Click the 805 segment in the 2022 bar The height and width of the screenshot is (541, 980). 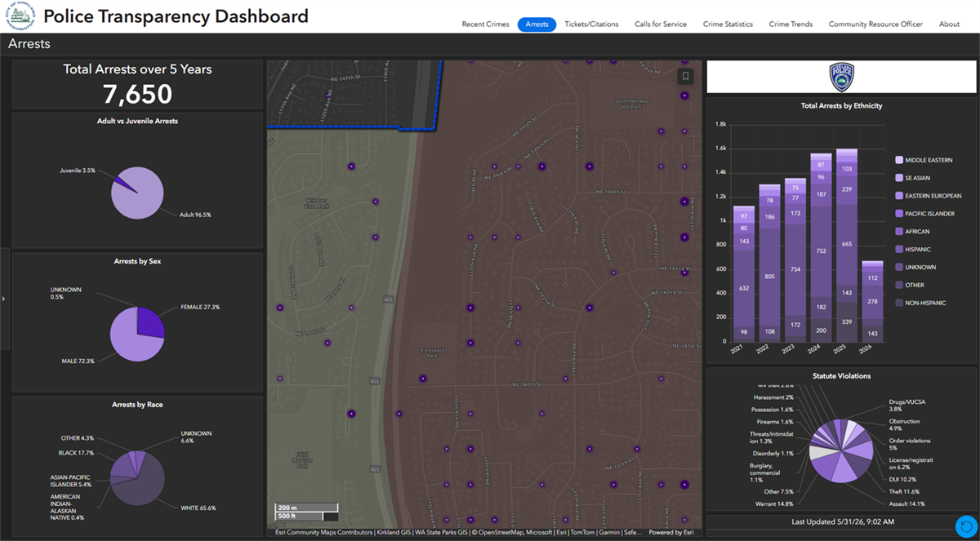pyautogui.click(x=770, y=277)
